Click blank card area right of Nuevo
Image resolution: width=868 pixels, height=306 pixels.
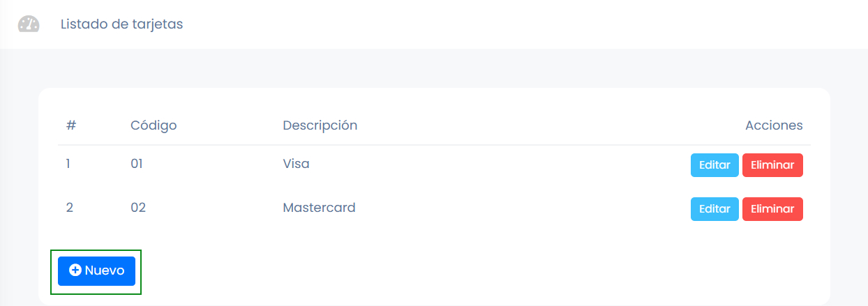(454, 270)
